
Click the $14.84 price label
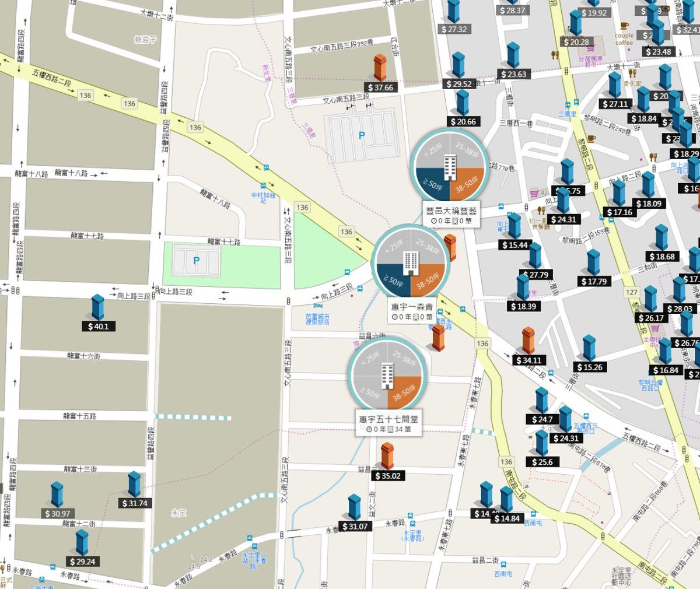[506, 518]
